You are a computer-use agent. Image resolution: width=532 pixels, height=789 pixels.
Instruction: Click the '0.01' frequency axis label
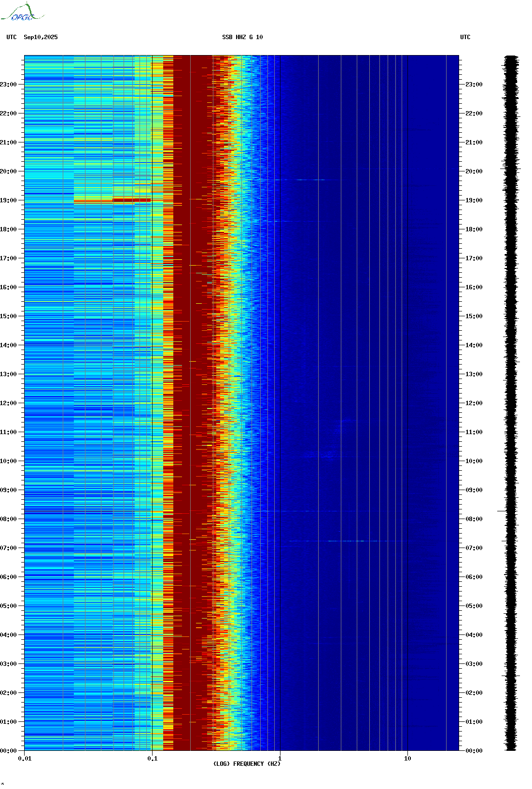[25, 759]
